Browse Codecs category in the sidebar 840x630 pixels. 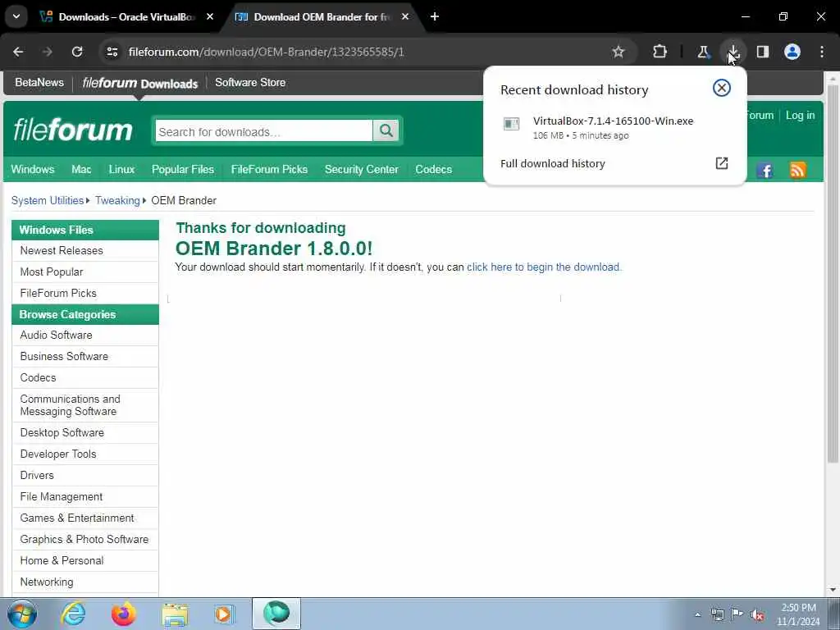[x=85, y=378]
